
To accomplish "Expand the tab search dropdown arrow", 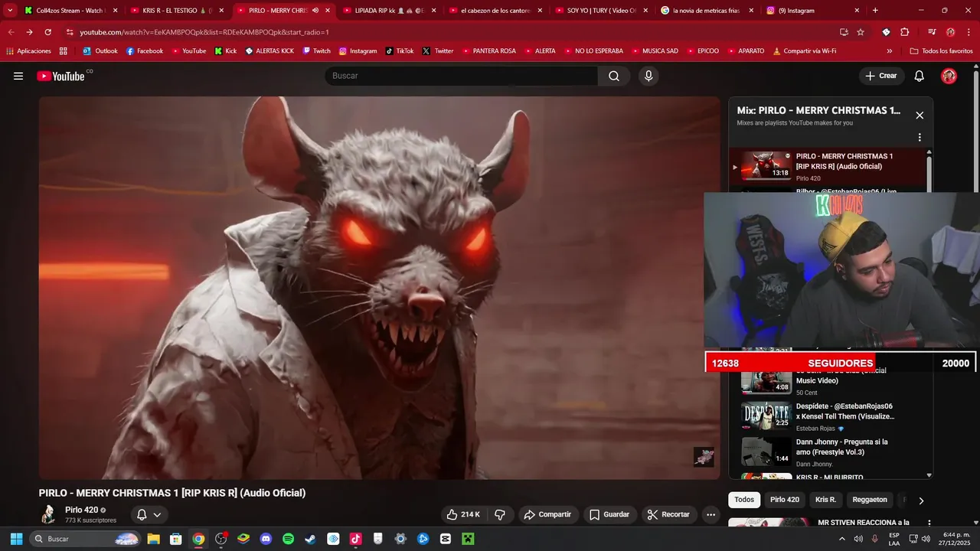I will (10, 11).
